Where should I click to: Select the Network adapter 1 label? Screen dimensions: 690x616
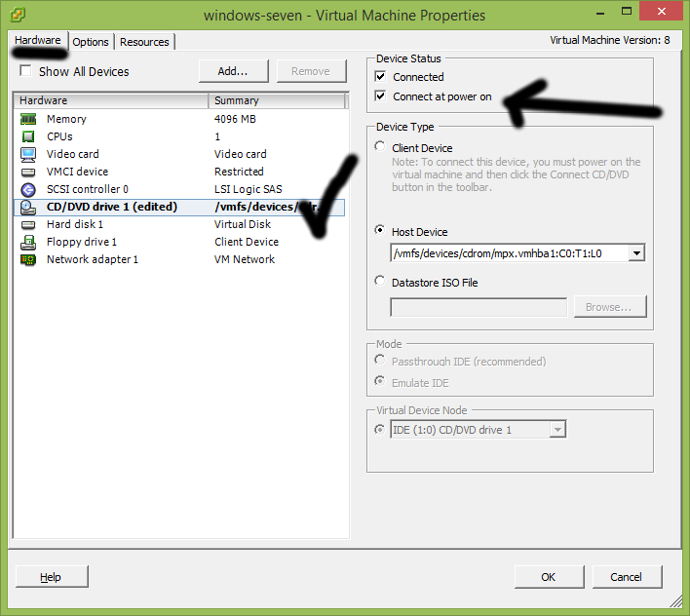[93, 260]
